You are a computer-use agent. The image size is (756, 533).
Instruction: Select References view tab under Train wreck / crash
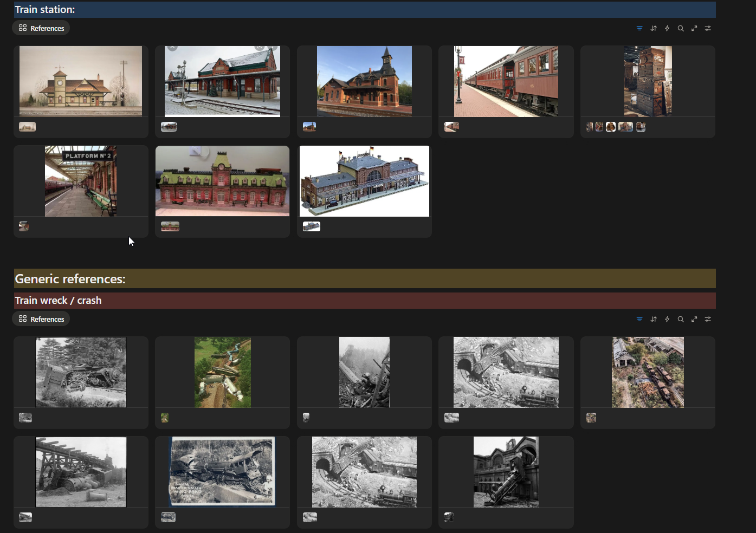tap(41, 319)
